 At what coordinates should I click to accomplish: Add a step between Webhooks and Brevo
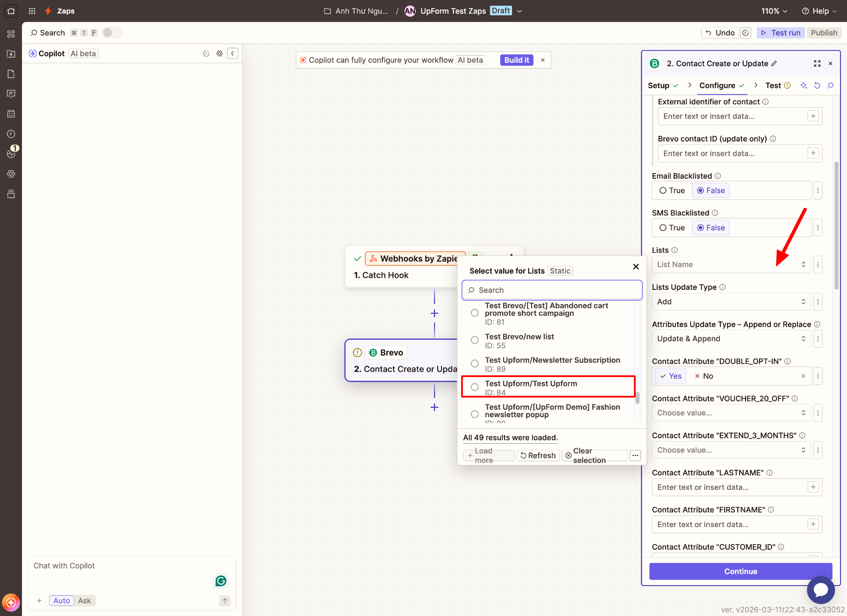tap(434, 313)
